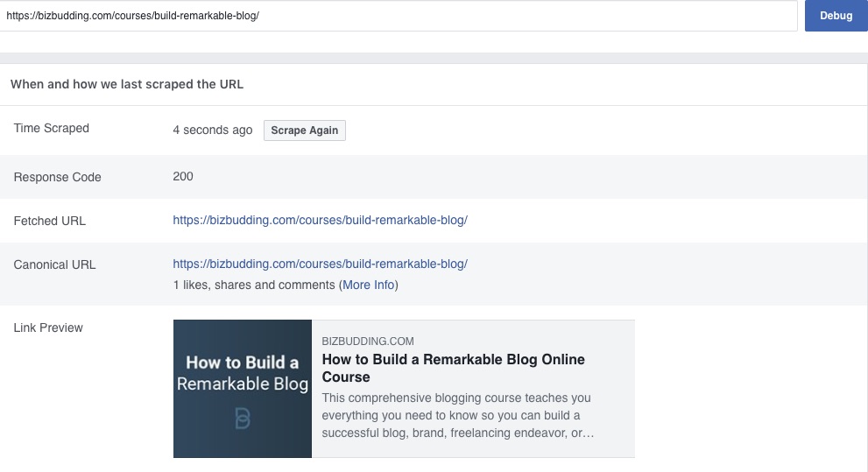This screenshot has height=472, width=868.
Task: Click the 'Fetched URL' label
Action: [49, 221]
